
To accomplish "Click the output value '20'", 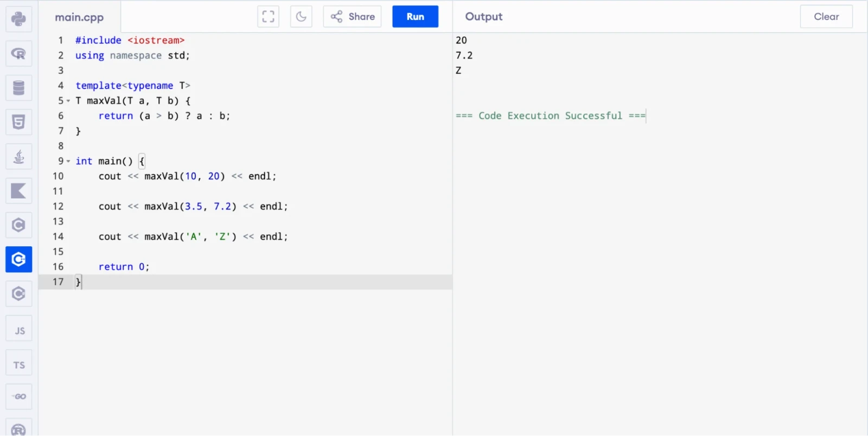I will tap(461, 40).
